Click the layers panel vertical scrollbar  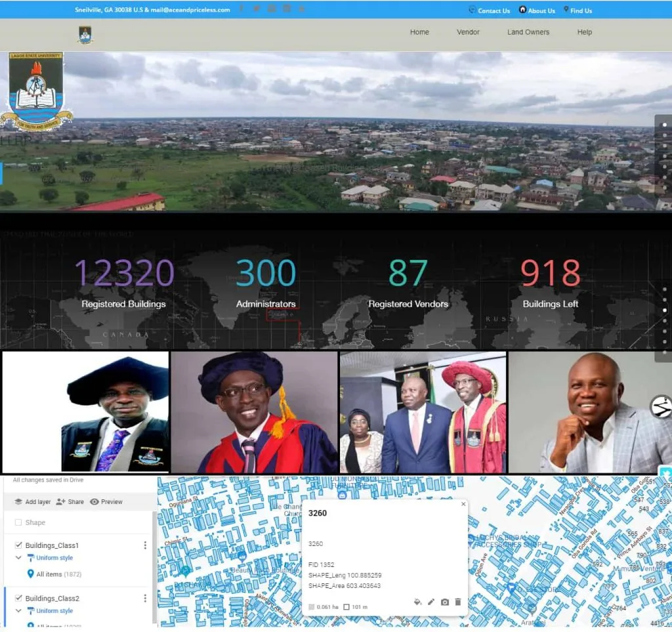(x=154, y=567)
